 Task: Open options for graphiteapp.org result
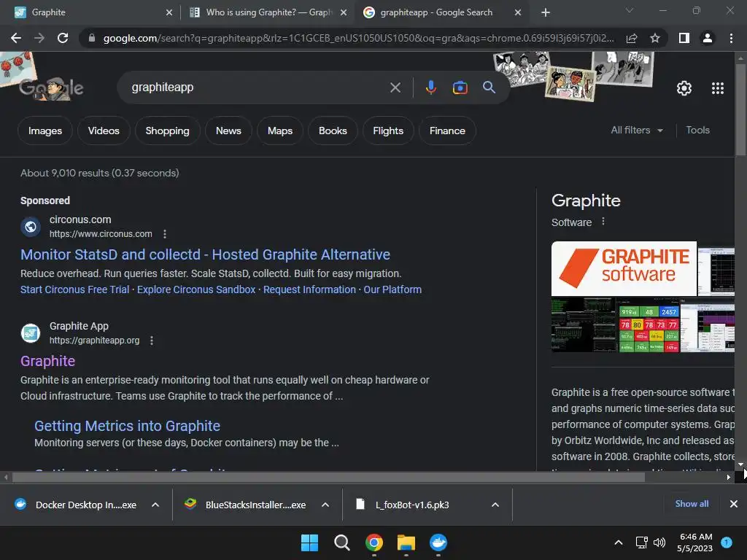click(152, 341)
